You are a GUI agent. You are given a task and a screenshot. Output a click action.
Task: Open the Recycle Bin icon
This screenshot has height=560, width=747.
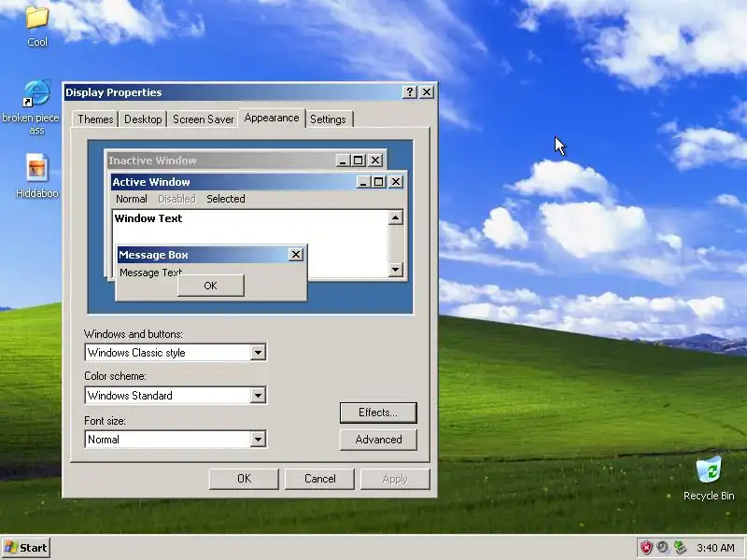click(x=709, y=469)
